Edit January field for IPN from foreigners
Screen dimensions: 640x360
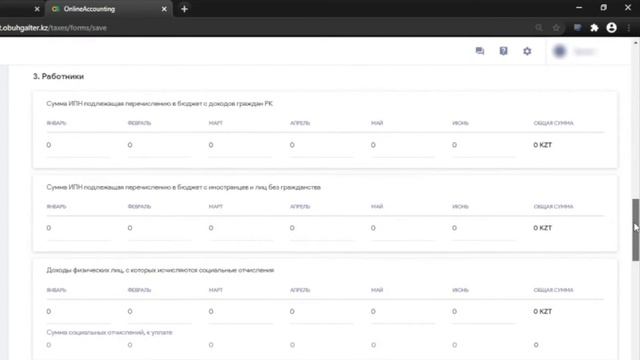tap(78, 228)
